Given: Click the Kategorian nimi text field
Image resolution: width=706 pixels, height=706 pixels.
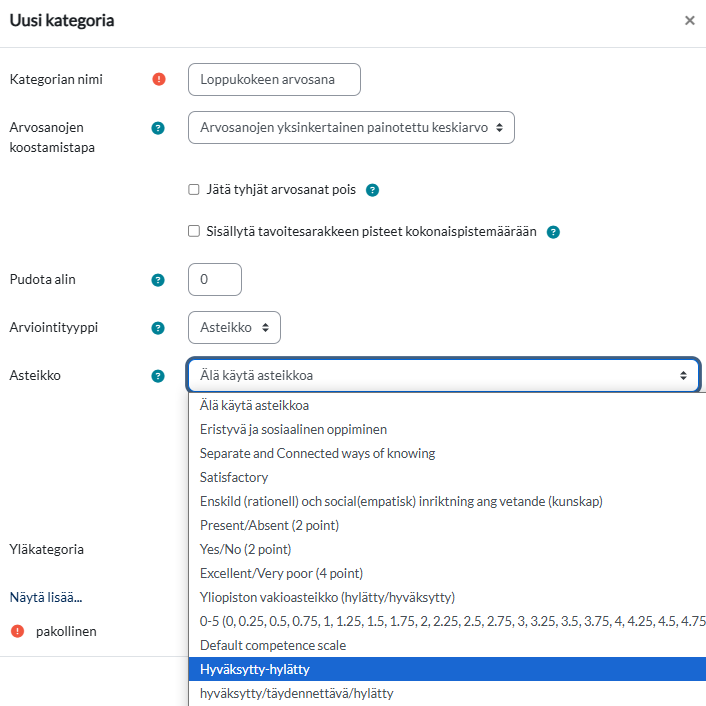Looking at the screenshot, I should (274, 79).
